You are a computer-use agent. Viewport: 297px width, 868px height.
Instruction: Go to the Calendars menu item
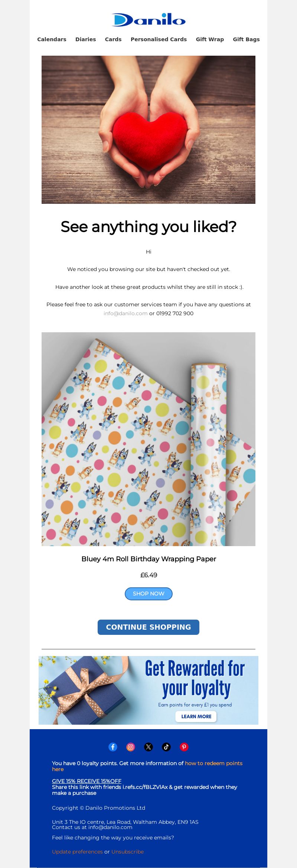tap(52, 39)
